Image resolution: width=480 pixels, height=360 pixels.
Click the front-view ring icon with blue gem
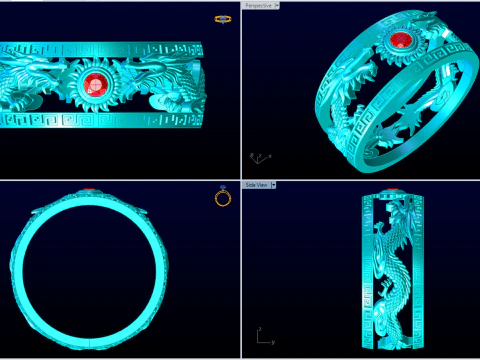223,196
